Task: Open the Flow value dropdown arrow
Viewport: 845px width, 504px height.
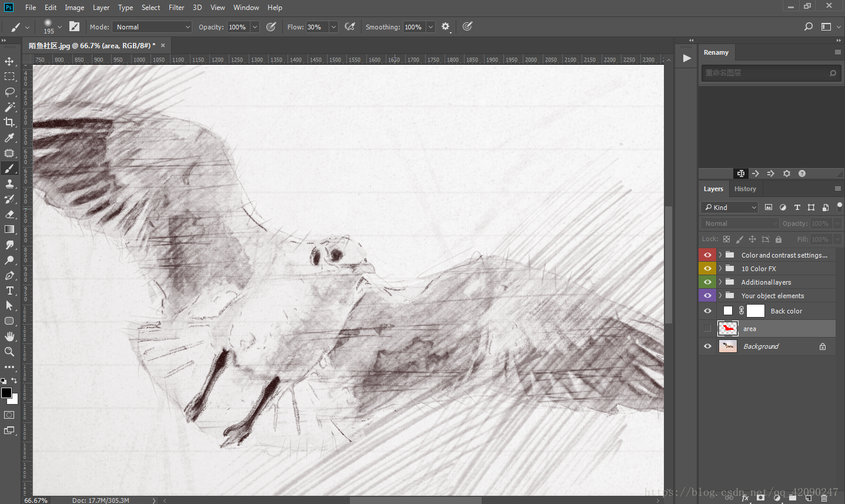Action: click(x=333, y=27)
